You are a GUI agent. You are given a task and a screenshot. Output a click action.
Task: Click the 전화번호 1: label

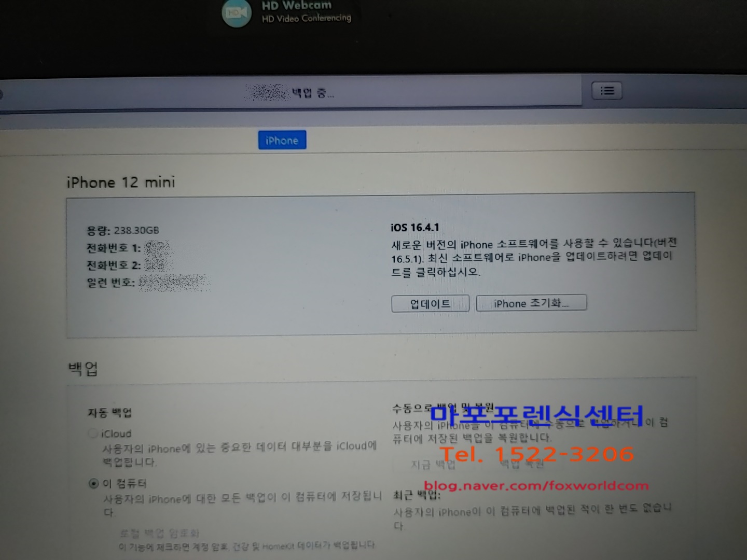point(114,248)
